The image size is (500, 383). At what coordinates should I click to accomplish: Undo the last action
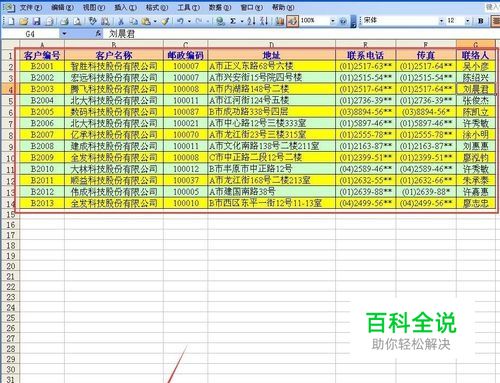[180, 21]
